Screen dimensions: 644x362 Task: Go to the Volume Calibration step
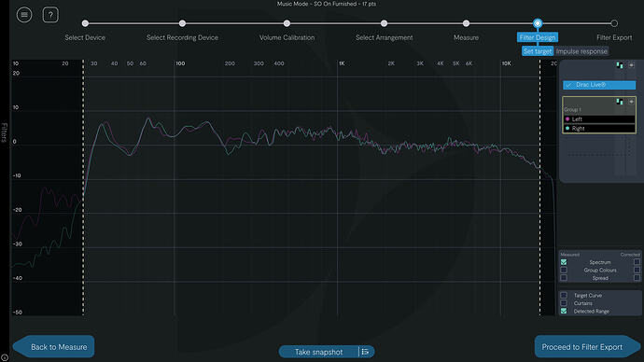point(287,37)
